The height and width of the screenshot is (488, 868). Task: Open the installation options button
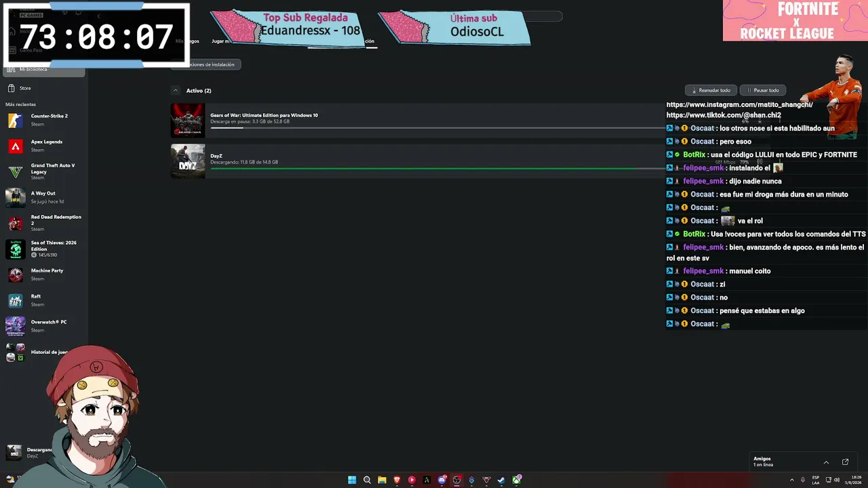pos(206,64)
